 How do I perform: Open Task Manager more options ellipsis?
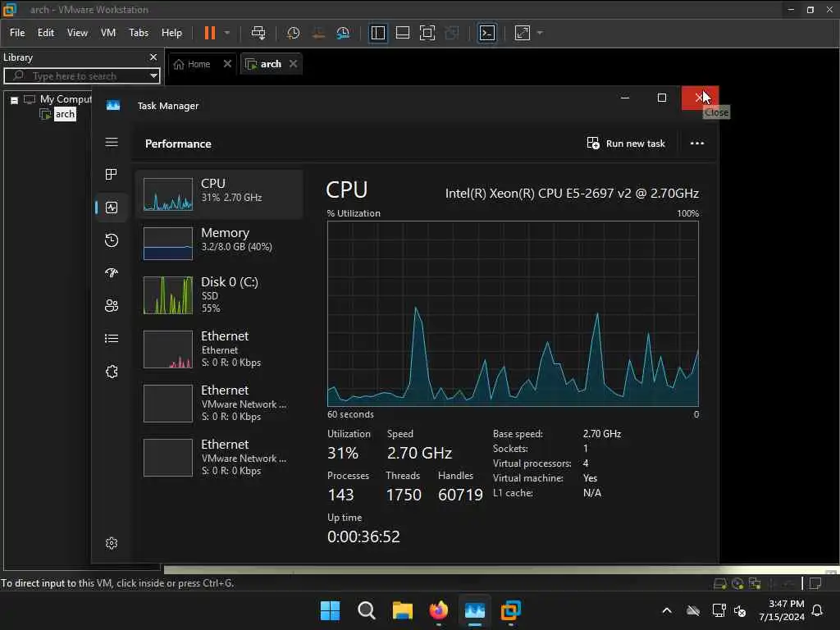[697, 144]
